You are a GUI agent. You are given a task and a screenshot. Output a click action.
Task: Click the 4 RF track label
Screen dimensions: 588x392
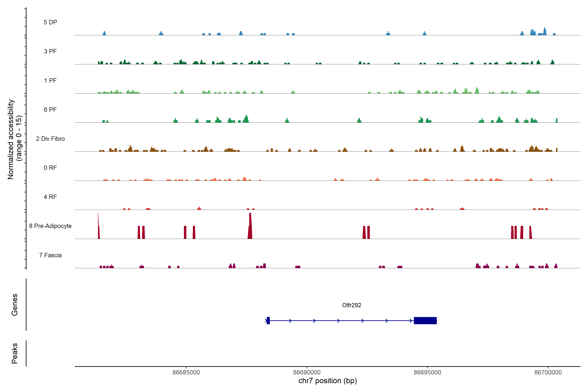point(50,197)
